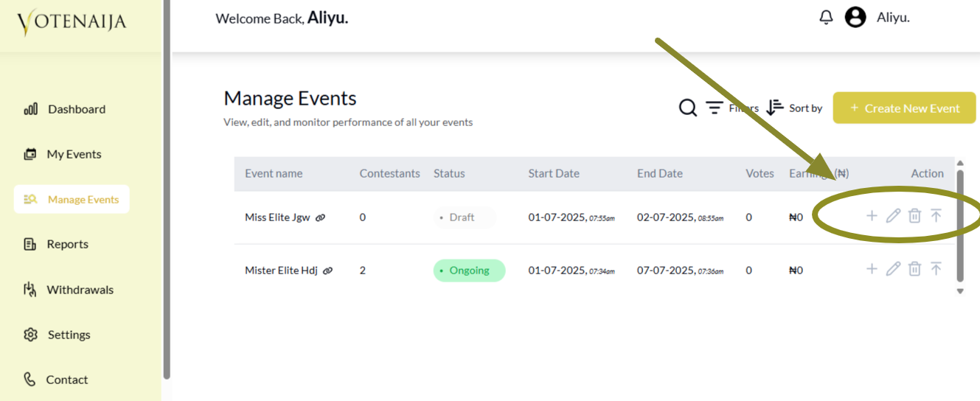Click the Votenaija logo
The height and width of the screenshot is (401, 980).
coord(72,21)
